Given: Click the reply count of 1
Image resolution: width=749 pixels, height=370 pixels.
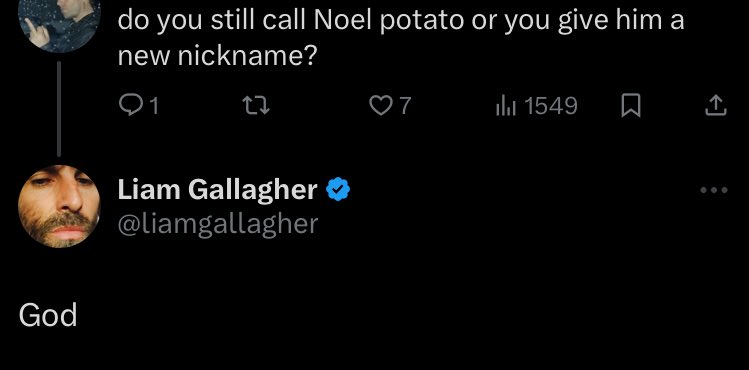Looking at the screenshot, I should coord(153,106).
